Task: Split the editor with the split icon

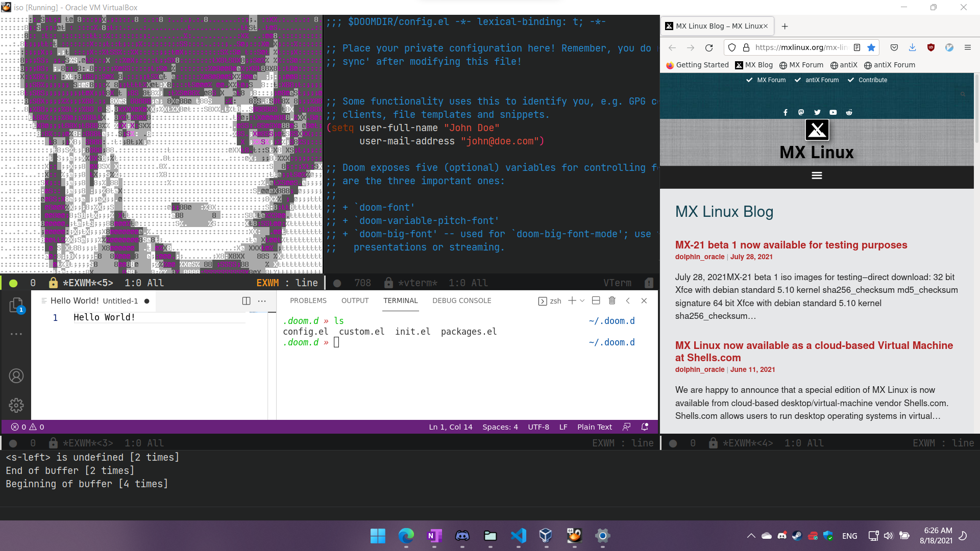Action: click(246, 301)
